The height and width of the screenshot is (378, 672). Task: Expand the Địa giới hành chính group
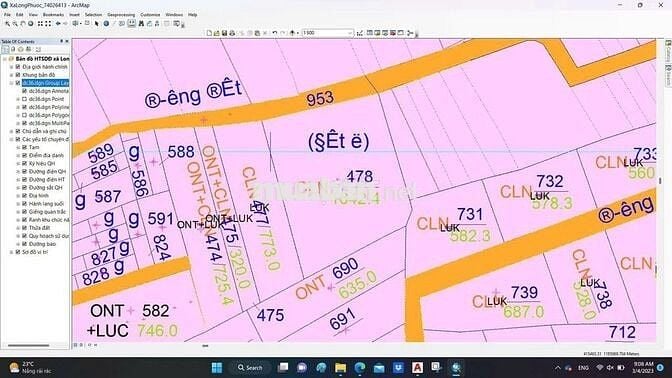coord(12,67)
